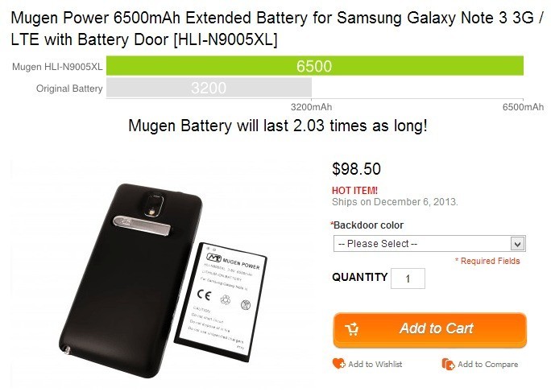Focus the Quantity input field
The height and width of the screenshot is (392, 551).
pos(408,279)
